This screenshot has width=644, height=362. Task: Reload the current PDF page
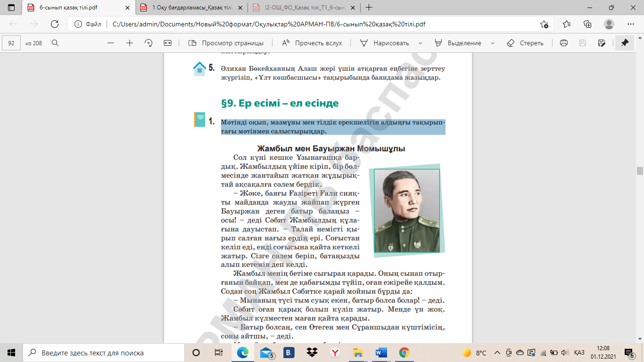(55, 24)
